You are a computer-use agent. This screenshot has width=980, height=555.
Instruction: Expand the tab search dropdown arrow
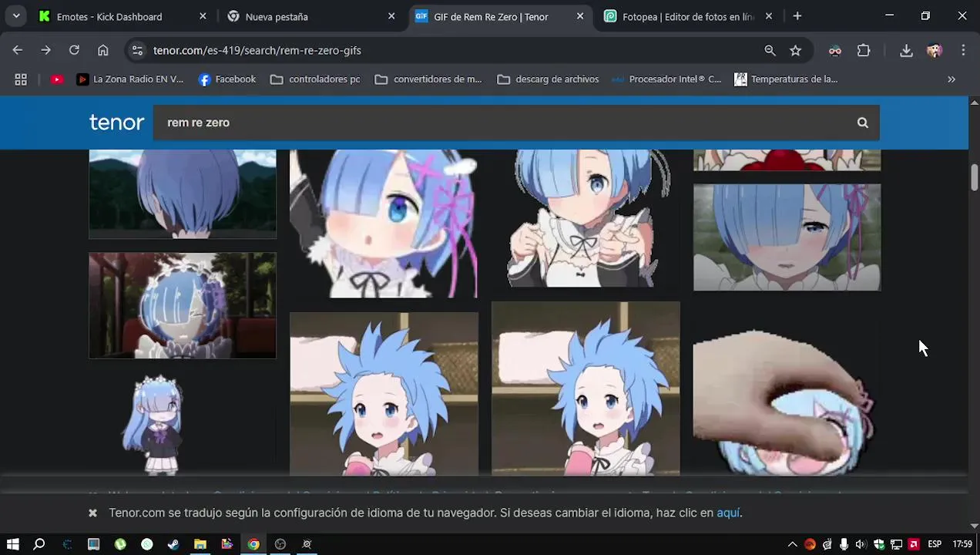pyautogui.click(x=16, y=16)
